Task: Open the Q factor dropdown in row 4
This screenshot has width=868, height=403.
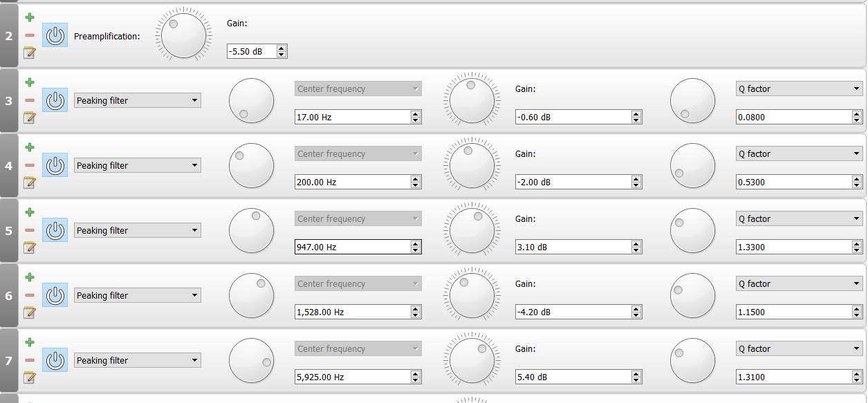Action: click(800, 153)
